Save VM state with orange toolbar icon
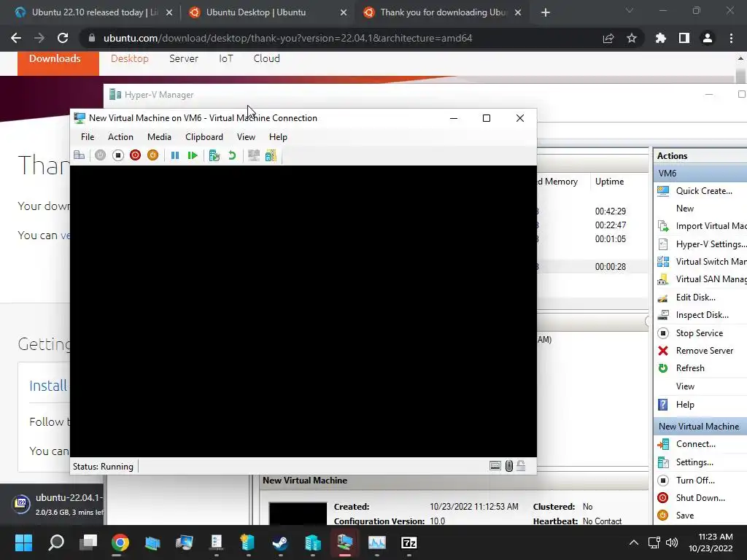The image size is (747, 560). point(152,155)
